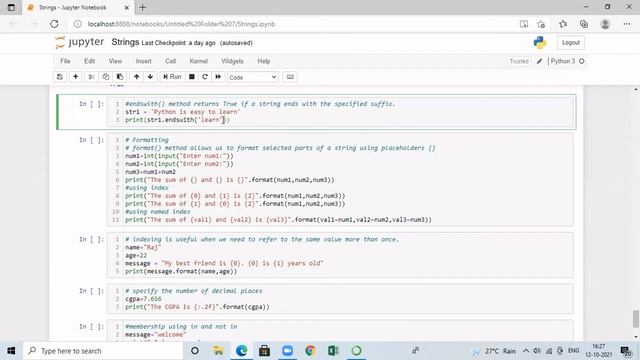Click inside the indexing message cell
The height and width of the screenshot is (360, 640).
(x=340, y=255)
